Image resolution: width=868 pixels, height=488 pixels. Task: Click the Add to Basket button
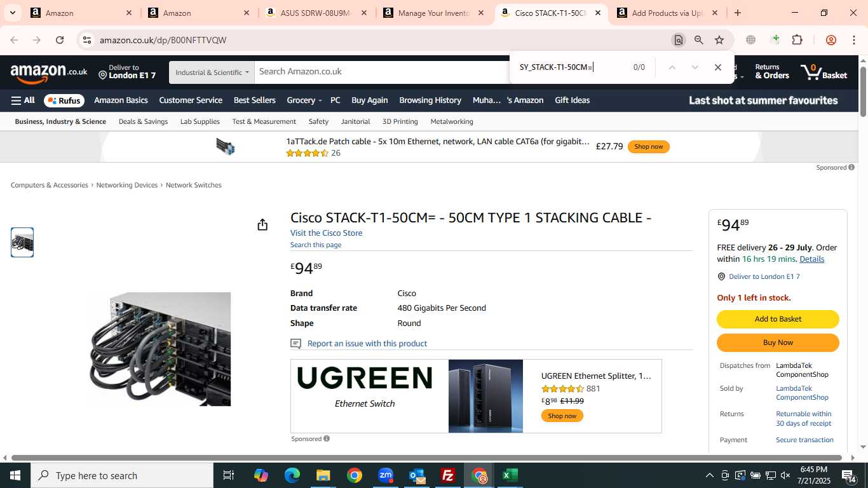click(x=778, y=319)
